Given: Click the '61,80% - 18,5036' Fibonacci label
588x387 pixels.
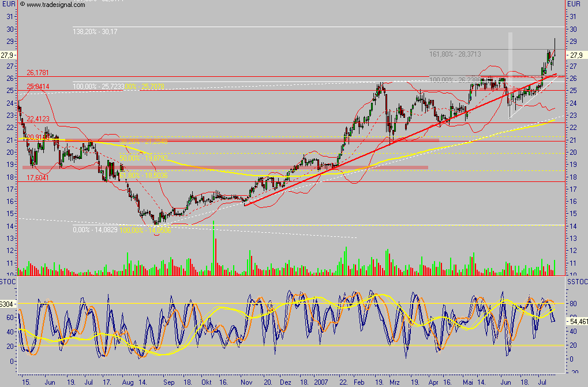Looking at the screenshot, I should tap(144, 175).
